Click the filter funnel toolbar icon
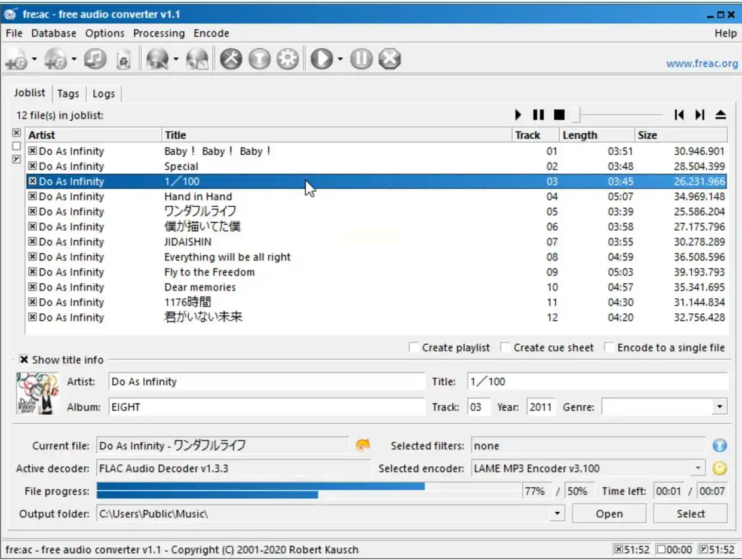This screenshot has height=560, width=742. (259, 59)
